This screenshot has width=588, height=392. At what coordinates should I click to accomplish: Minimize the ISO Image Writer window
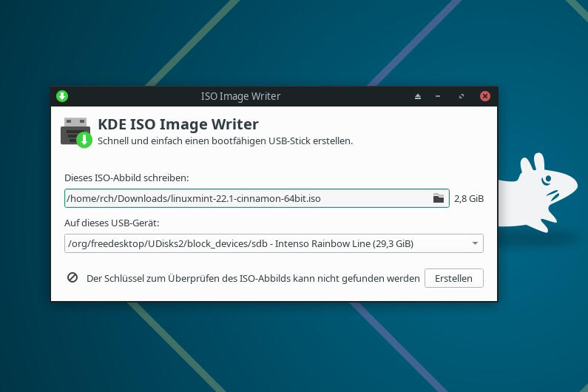click(x=438, y=96)
